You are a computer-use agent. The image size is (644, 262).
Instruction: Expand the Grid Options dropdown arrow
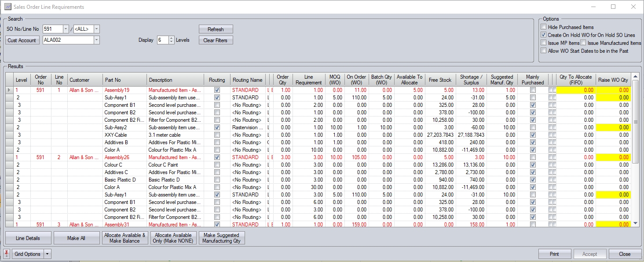(48, 254)
